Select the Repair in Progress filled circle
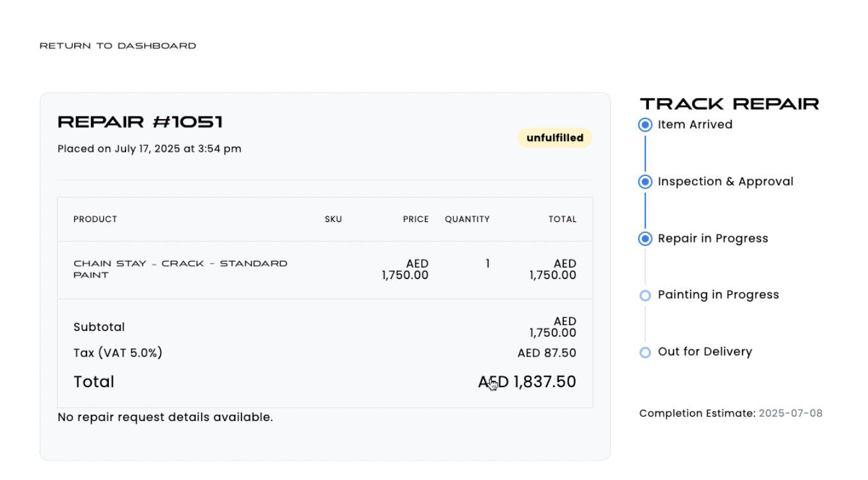 [645, 238]
